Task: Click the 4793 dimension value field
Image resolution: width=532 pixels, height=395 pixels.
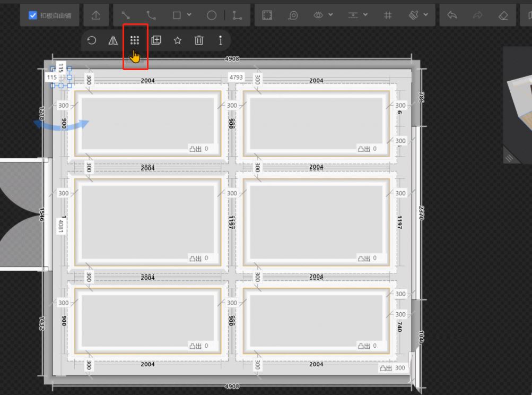Action: click(236, 78)
